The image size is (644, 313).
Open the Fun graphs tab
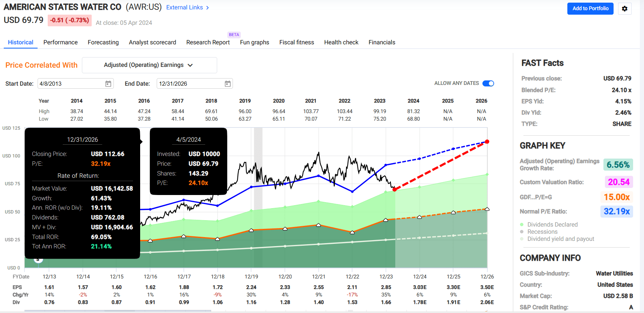[x=255, y=42]
